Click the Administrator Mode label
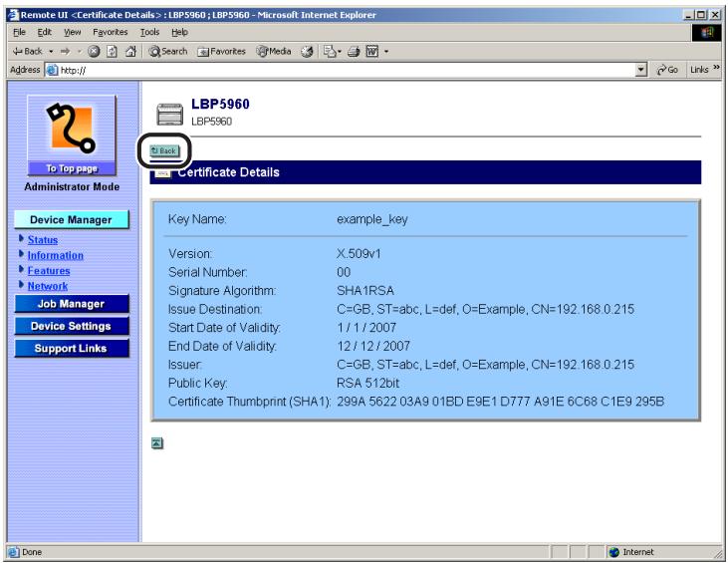 (x=72, y=186)
